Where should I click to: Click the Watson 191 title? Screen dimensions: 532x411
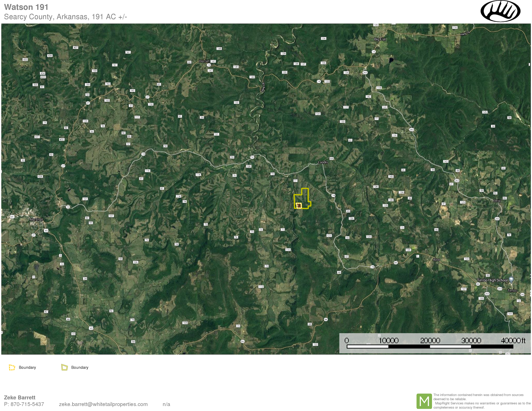point(26,7)
